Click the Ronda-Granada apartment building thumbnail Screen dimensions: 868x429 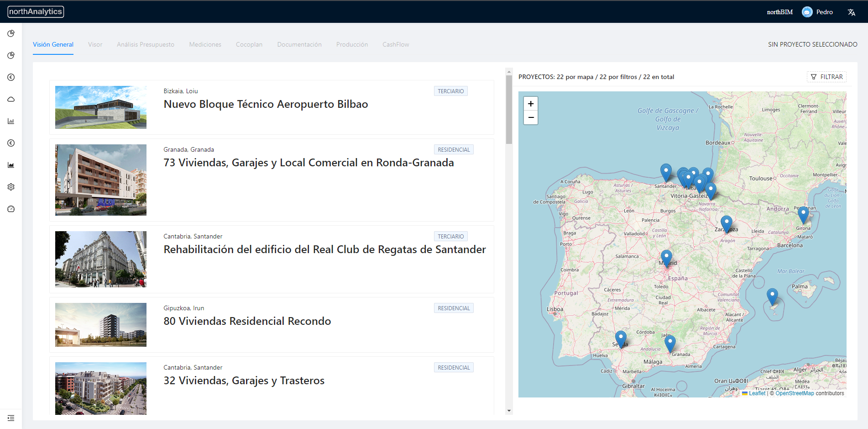pyautogui.click(x=101, y=180)
